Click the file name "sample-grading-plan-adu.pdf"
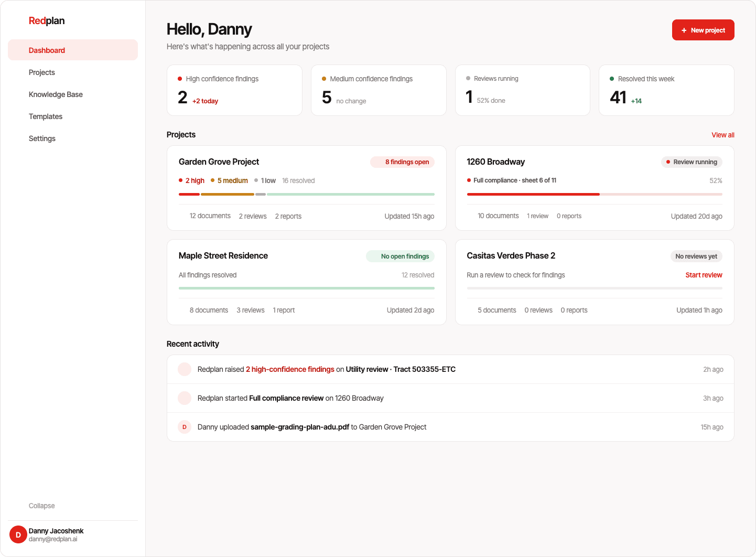Image resolution: width=756 pixels, height=557 pixels. click(300, 427)
